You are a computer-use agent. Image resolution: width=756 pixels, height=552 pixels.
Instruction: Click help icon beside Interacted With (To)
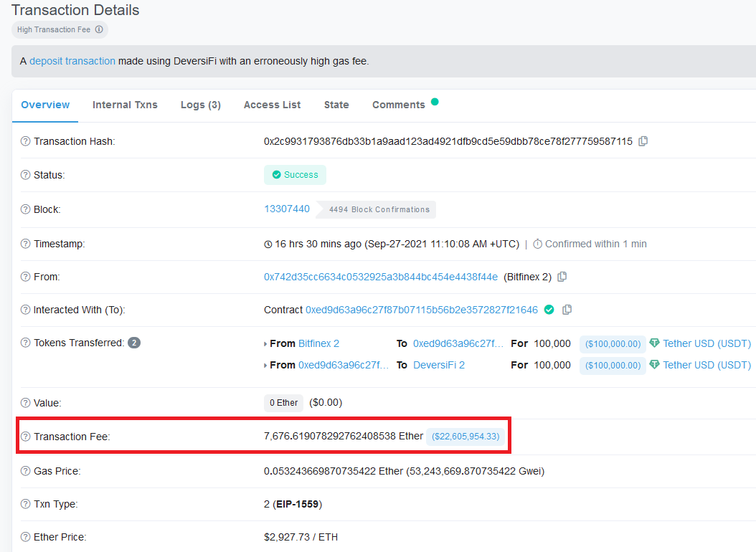(26, 310)
